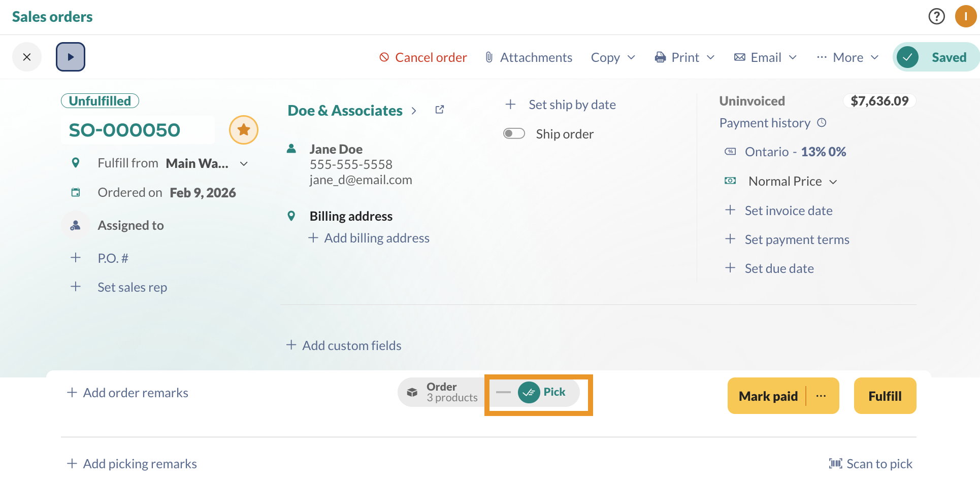Screen dimensions: 980x485
Task: Click Add billing address link
Action: pos(377,237)
